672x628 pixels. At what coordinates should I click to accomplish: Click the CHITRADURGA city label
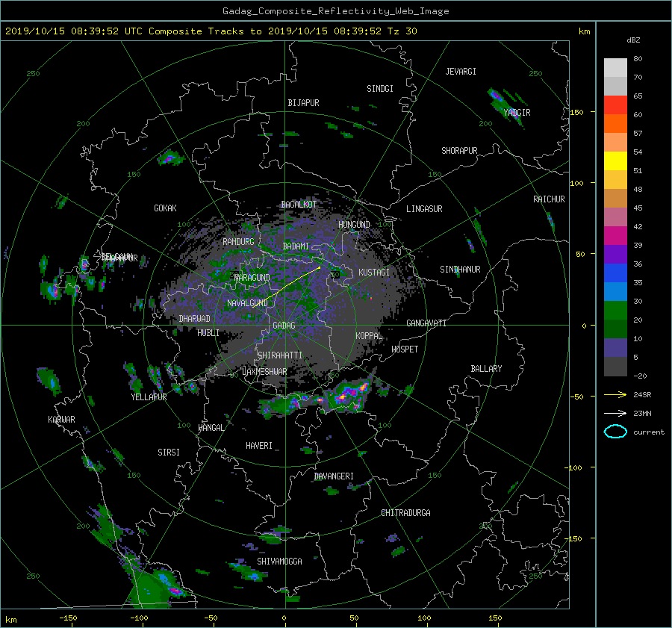point(406,513)
